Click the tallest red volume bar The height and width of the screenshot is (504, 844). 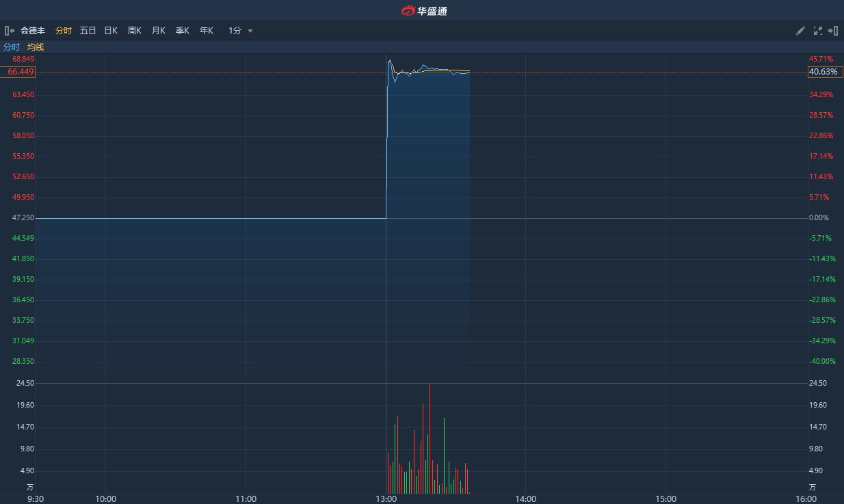click(x=430, y=438)
